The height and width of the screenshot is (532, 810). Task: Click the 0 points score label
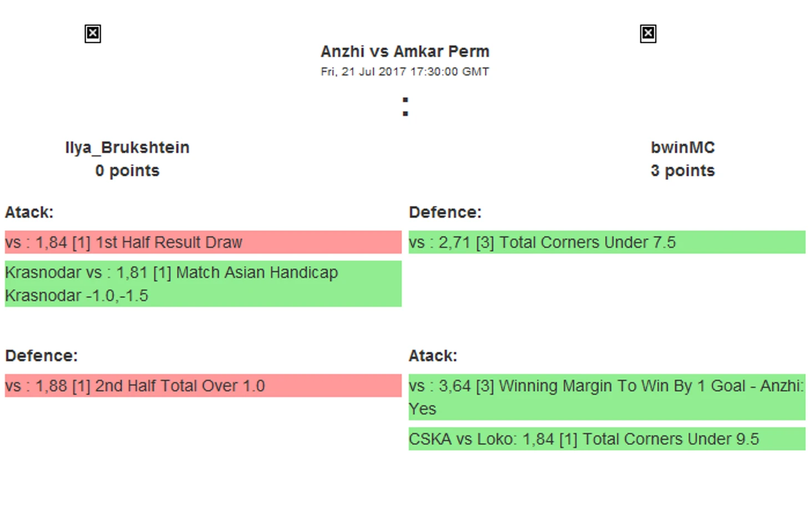click(x=127, y=171)
